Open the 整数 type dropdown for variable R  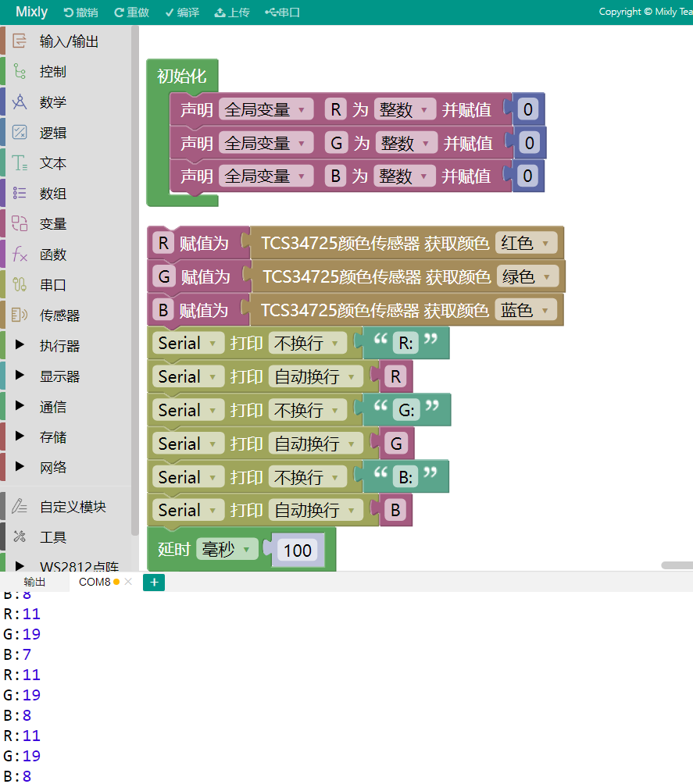tap(404, 109)
